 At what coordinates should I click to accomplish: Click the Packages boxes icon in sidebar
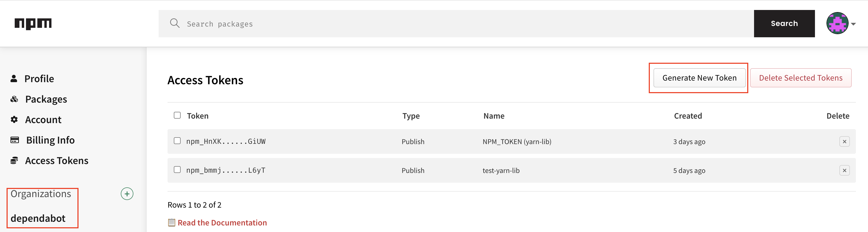pyautogui.click(x=14, y=99)
